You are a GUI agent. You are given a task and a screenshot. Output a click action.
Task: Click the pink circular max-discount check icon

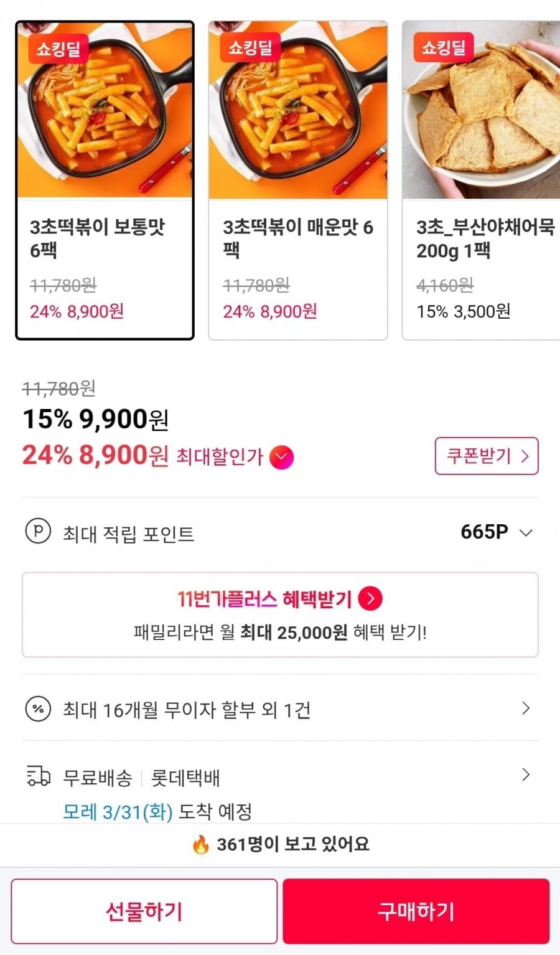click(x=281, y=457)
